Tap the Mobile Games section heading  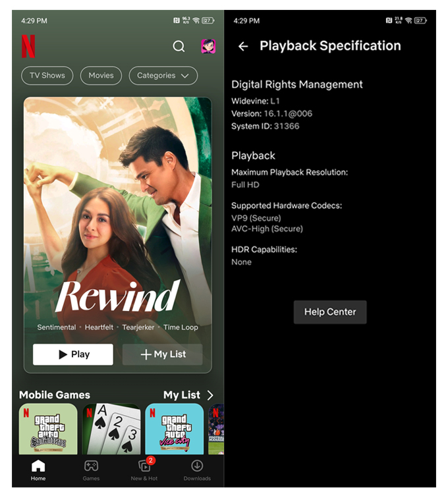(x=55, y=395)
